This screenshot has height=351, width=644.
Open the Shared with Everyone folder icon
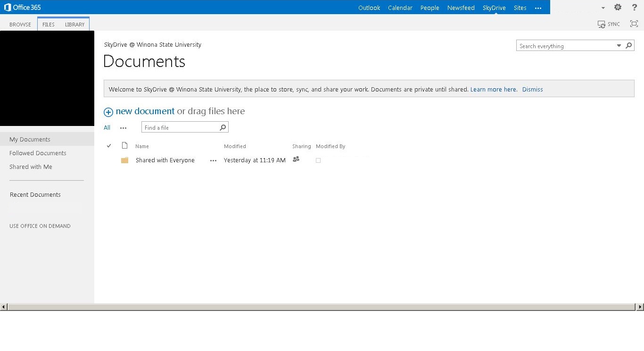pyautogui.click(x=124, y=160)
